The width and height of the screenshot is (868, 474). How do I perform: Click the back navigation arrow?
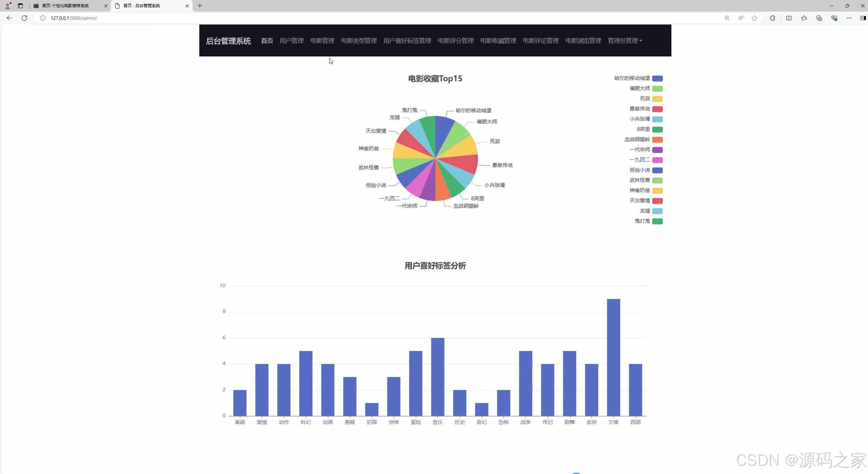tap(10, 18)
